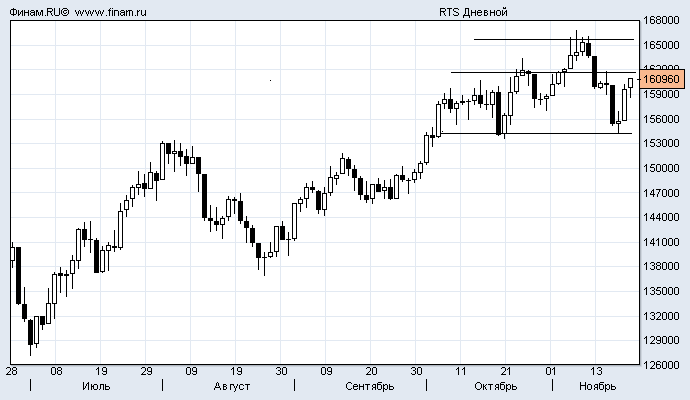Click the date label 29 on time axis
The height and width of the screenshot is (400, 690).
click(146, 371)
